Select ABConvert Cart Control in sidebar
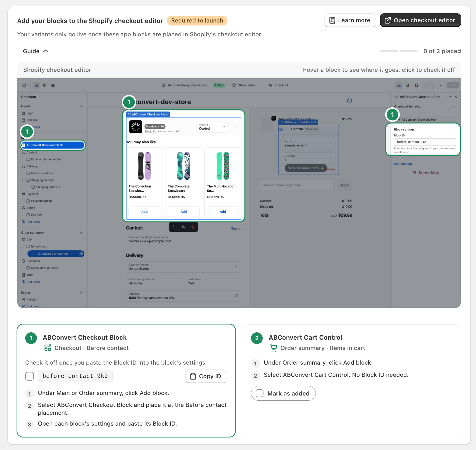Screen dimensions: 476x450 click(56, 254)
